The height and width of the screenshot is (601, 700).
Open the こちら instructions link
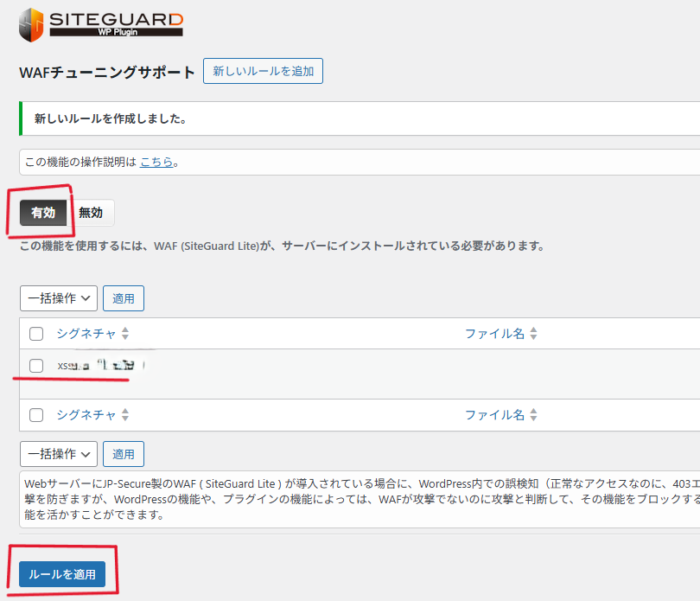[156, 162]
